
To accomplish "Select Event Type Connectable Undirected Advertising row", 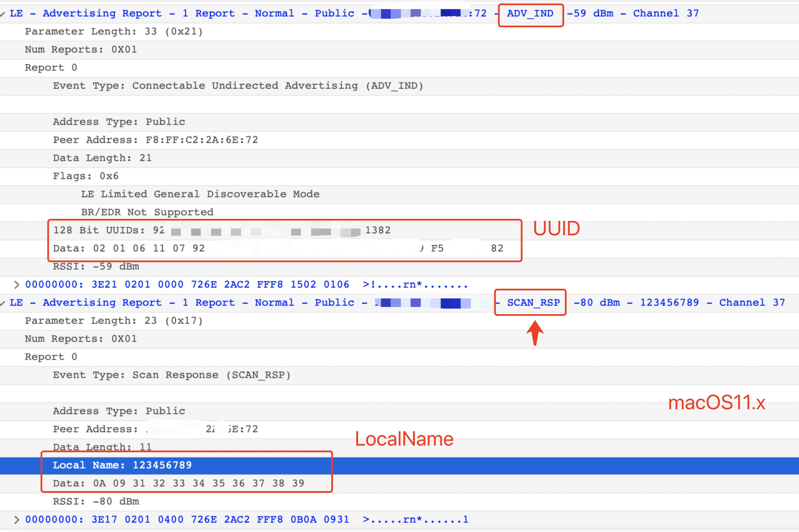I will tap(238, 86).
